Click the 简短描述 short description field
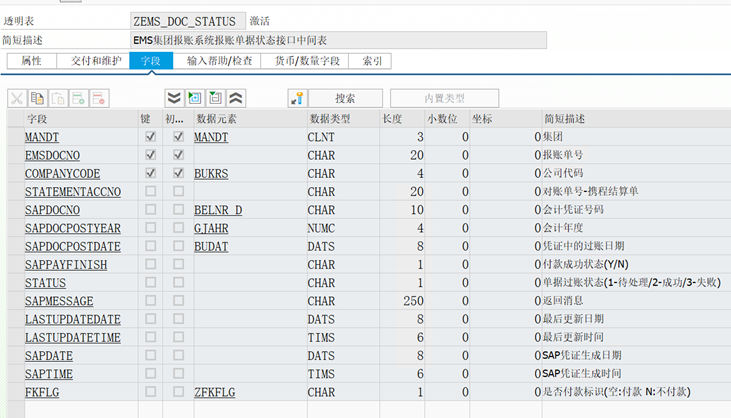The image size is (731, 418). pos(338,41)
